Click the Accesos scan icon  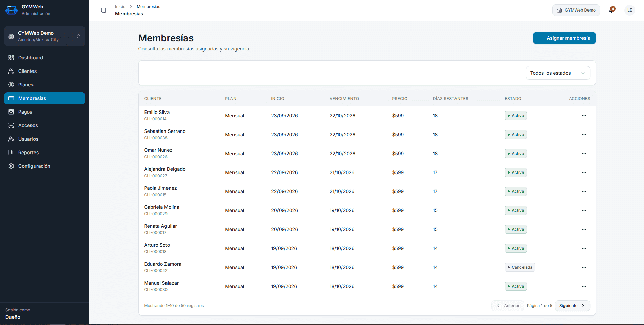11,125
